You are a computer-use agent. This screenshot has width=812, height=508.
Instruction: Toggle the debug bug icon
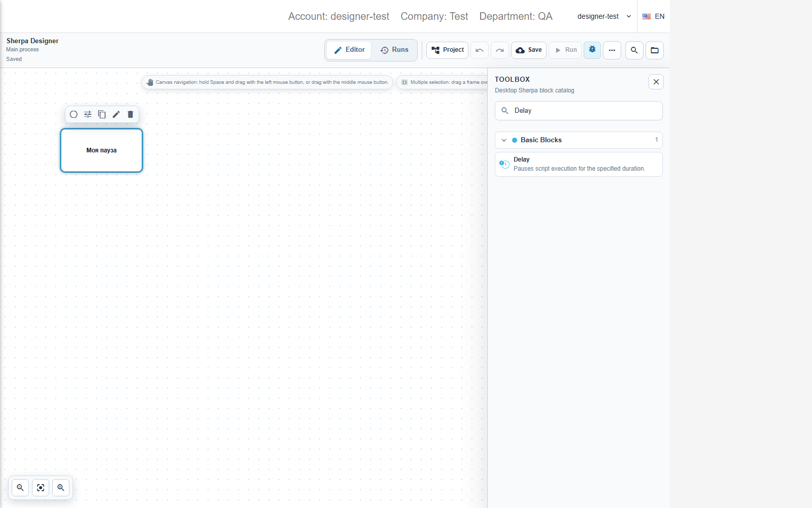pyautogui.click(x=592, y=50)
